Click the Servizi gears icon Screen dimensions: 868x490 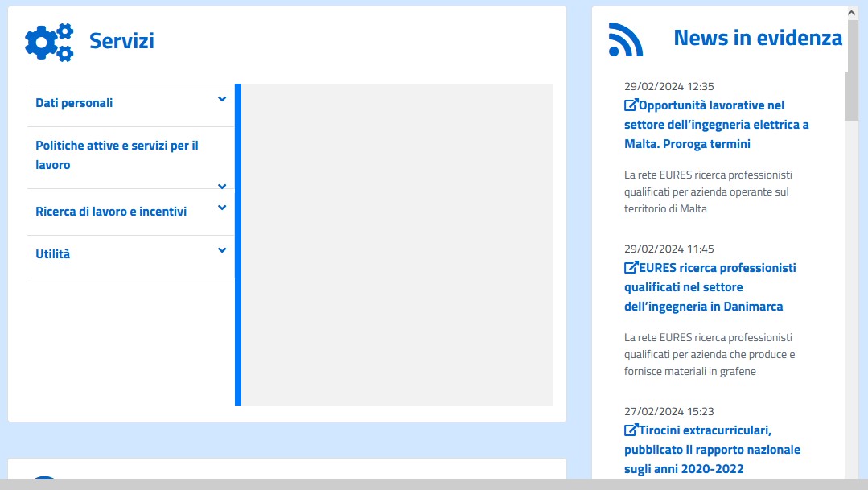coord(49,42)
